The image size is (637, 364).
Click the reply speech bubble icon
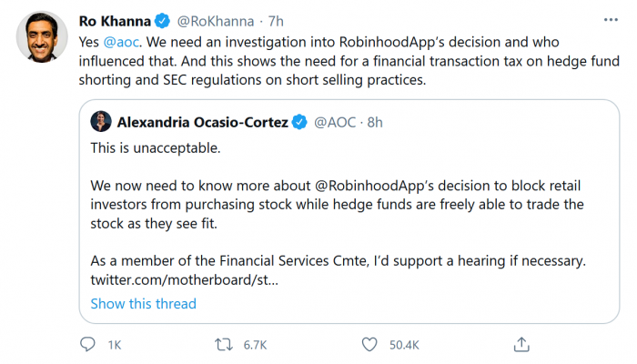[x=88, y=344]
